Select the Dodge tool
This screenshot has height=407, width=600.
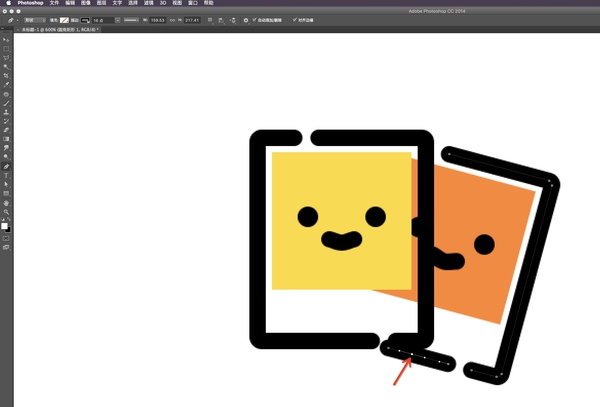tap(6, 157)
